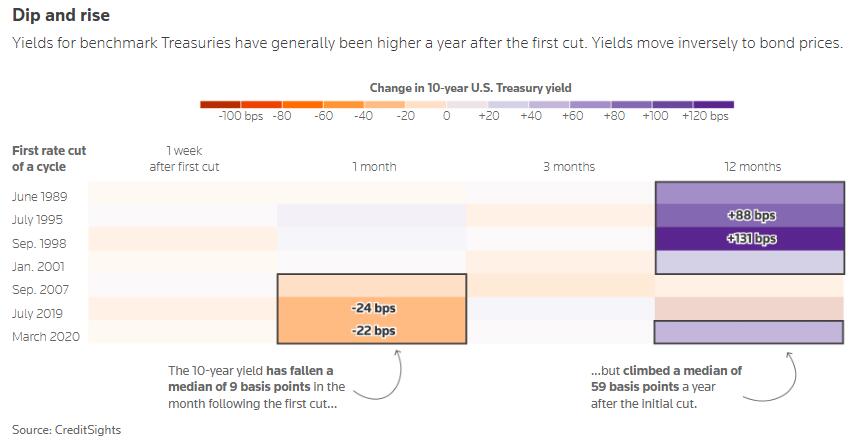
Task: Open the CreditSights source credit
Action: (66, 430)
